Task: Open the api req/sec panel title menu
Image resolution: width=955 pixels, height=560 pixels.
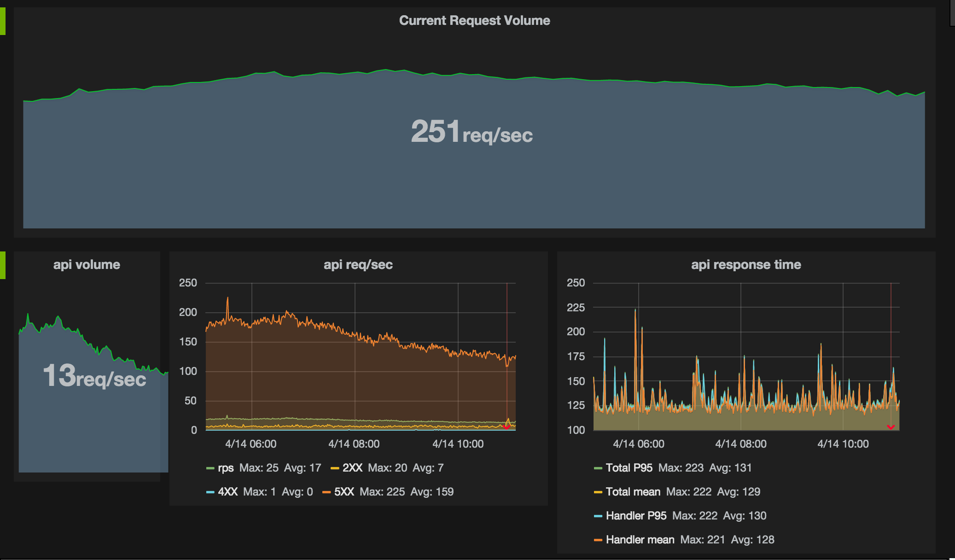Action: tap(358, 264)
